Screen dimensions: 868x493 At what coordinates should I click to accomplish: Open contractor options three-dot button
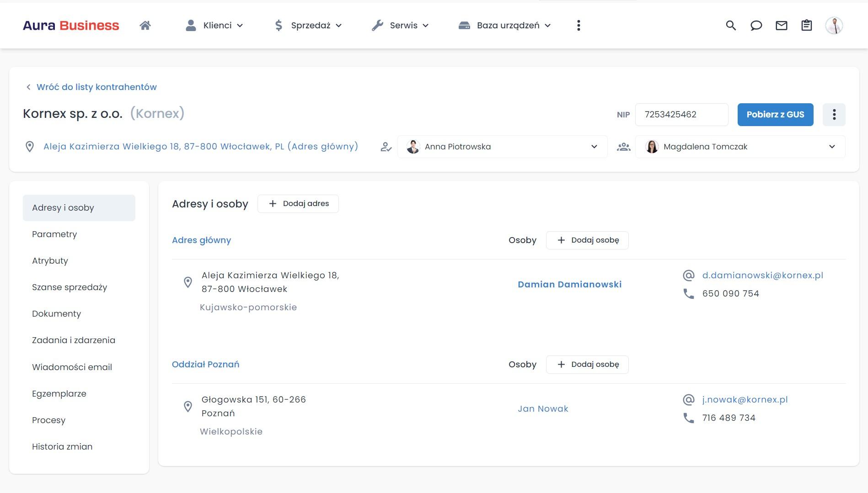pyautogui.click(x=834, y=114)
